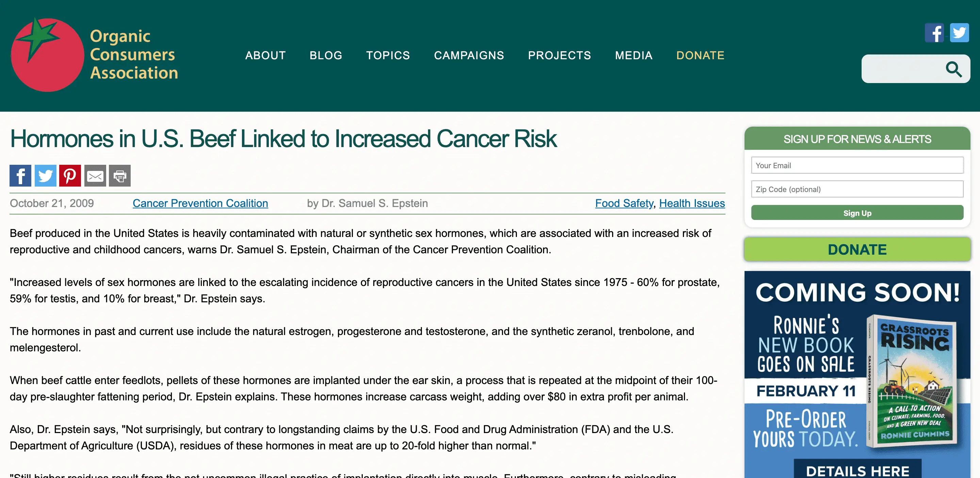This screenshot has height=478, width=980.
Task: Share article on Facebook
Action: point(20,176)
